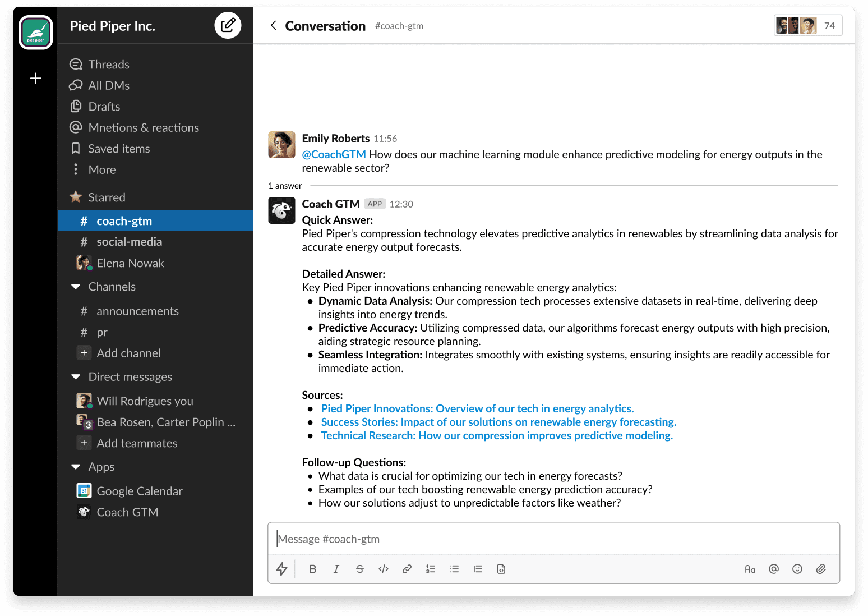
Task: Click the Pied Piper Inc. workspace name
Action: pyautogui.click(x=113, y=26)
